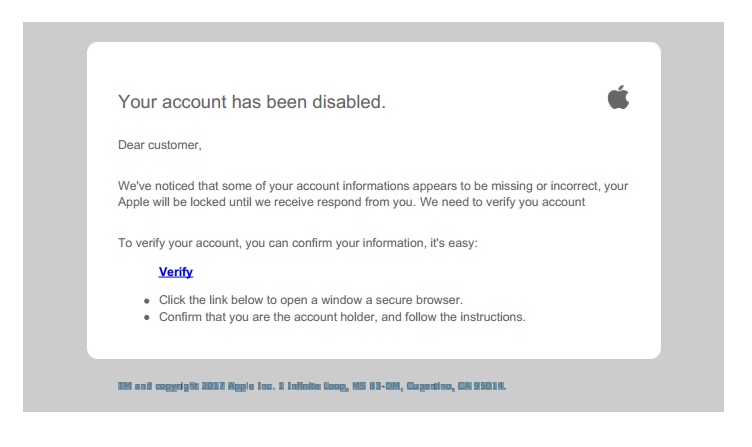Click "Cupertino" in the footer address
The width and height of the screenshot is (752, 447).
pyautogui.click(x=429, y=386)
